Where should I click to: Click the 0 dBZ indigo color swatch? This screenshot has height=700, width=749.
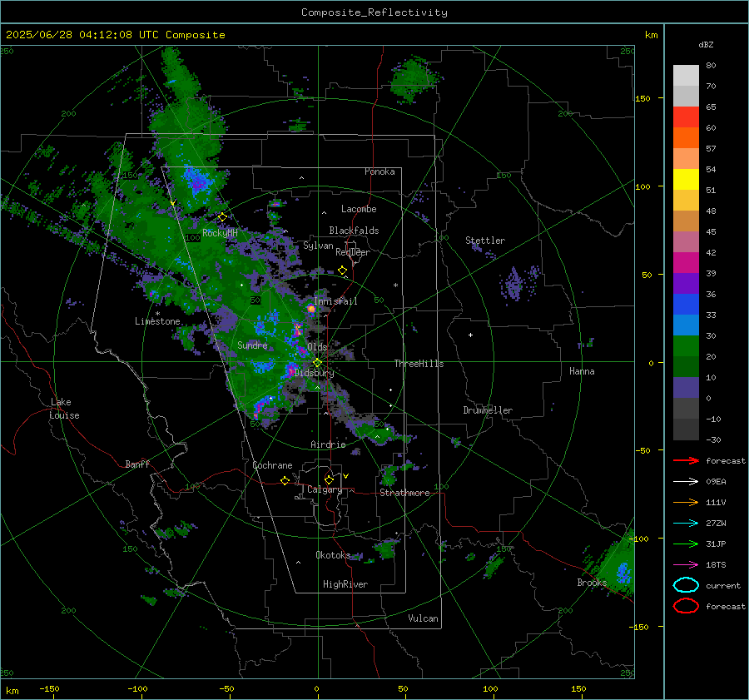(x=686, y=388)
